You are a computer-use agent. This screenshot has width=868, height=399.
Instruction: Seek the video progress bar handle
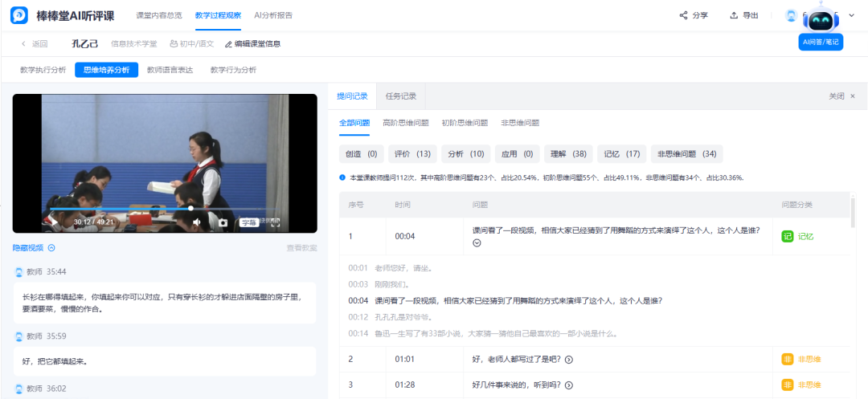pyautogui.click(x=190, y=209)
